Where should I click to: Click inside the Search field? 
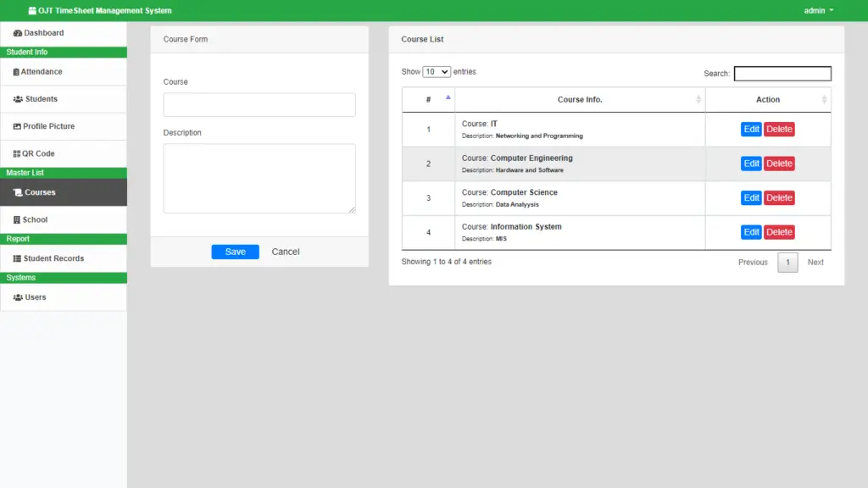(x=782, y=73)
